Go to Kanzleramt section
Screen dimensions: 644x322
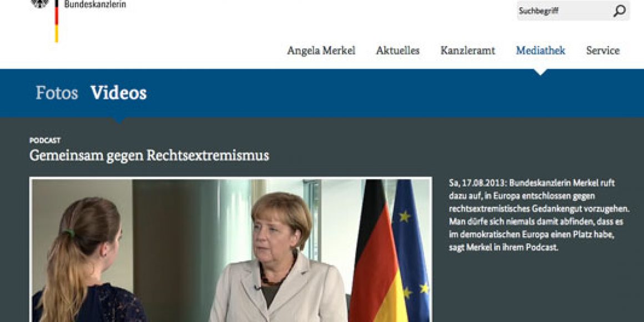coord(468,51)
